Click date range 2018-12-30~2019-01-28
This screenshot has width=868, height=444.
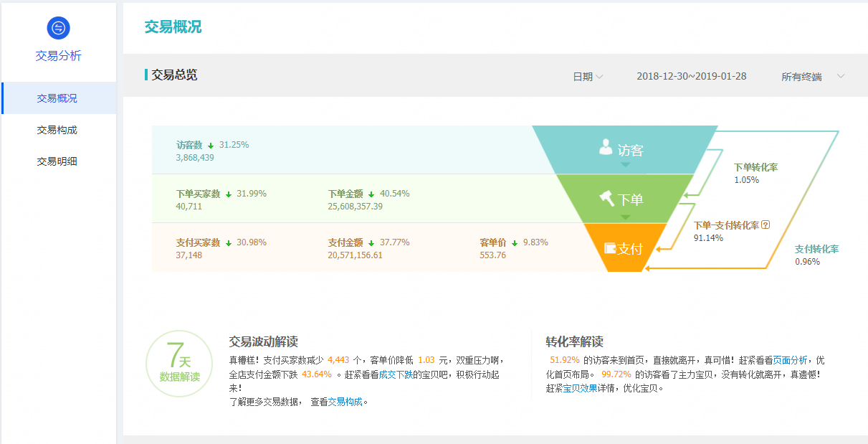[x=691, y=76]
